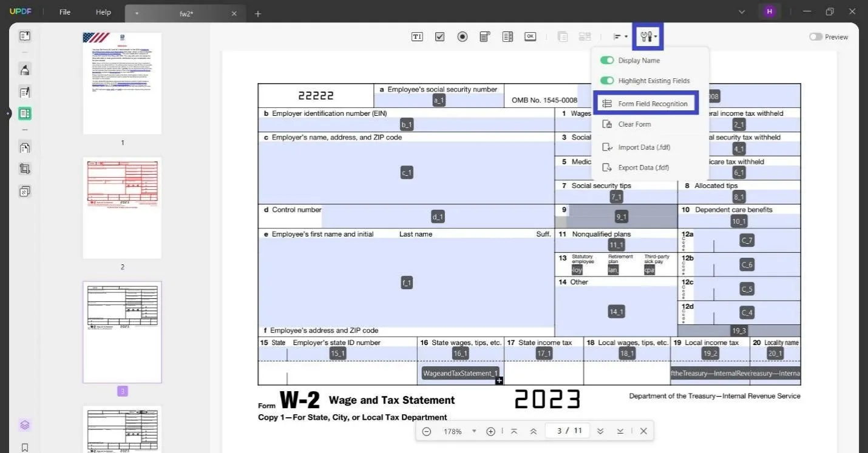Select the Radio Button form tool
The width and height of the screenshot is (868, 453).
click(x=463, y=37)
